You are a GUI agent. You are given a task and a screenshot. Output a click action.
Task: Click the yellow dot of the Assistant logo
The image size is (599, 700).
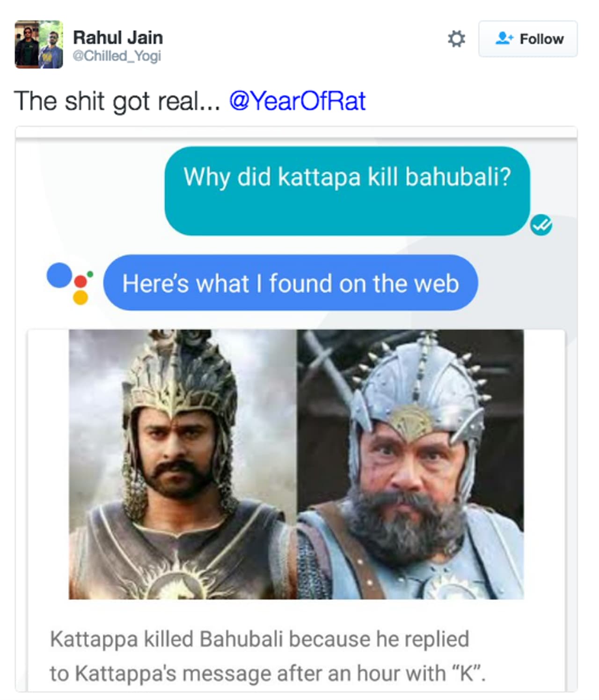(x=80, y=297)
